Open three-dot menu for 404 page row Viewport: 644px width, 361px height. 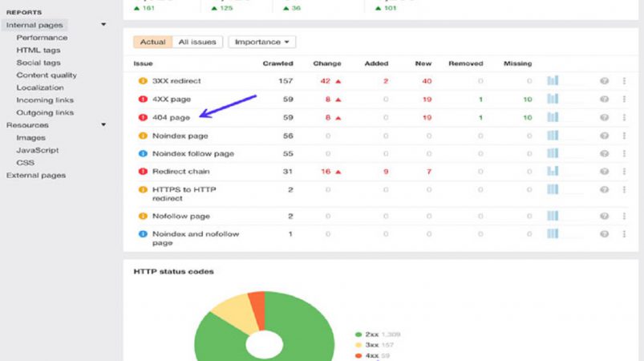[624, 117]
